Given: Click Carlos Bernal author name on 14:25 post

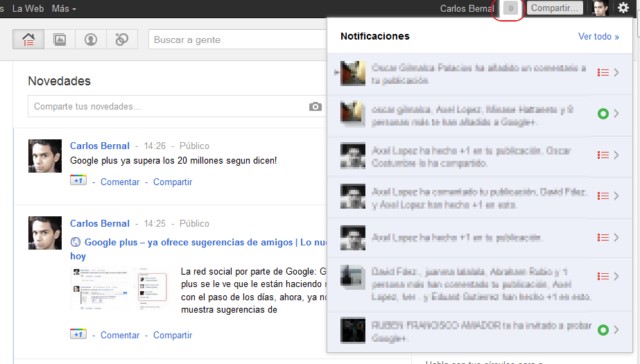Looking at the screenshot, I should [x=100, y=224].
